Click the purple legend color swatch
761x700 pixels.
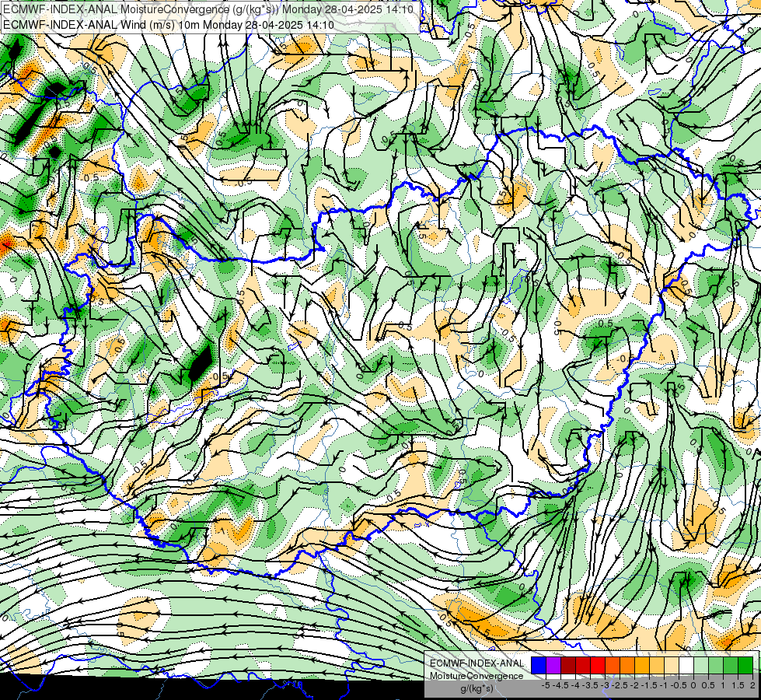(553, 665)
